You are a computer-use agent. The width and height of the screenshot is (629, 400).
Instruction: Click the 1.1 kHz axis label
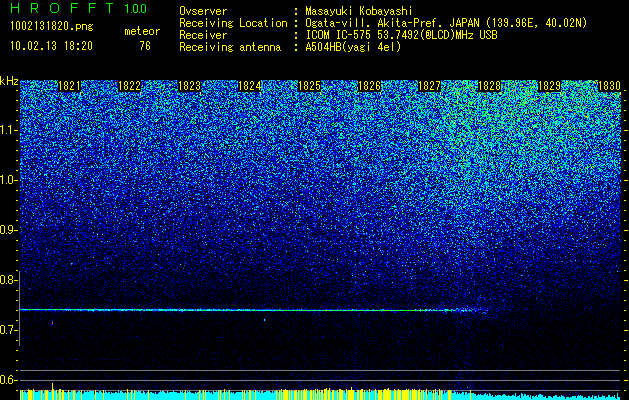[x=9, y=130]
